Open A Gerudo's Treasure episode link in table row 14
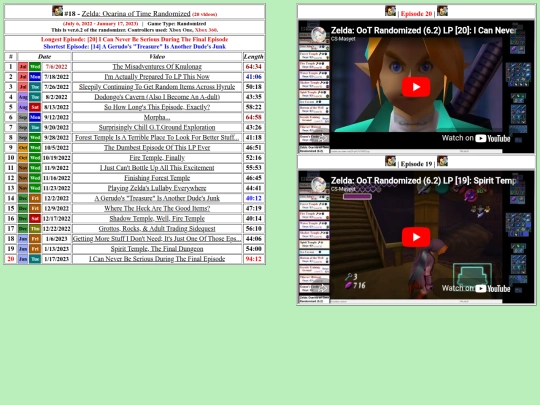 click(157, 198)
